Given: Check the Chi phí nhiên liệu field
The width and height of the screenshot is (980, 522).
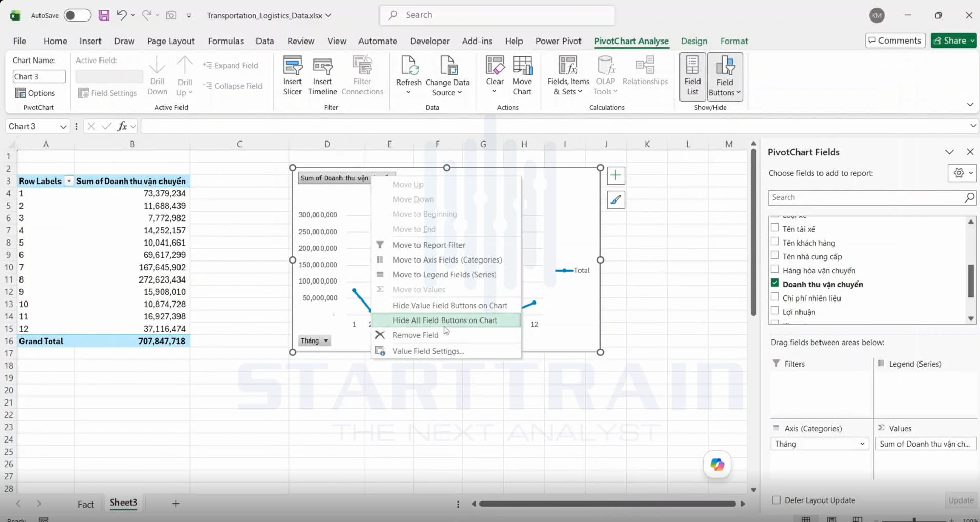Looking at the screenshot, I should (x=775, y=297).
